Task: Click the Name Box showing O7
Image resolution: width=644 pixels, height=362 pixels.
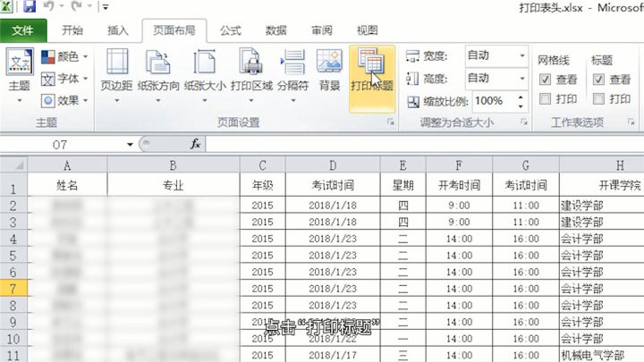Action: (x=62, y=145)
